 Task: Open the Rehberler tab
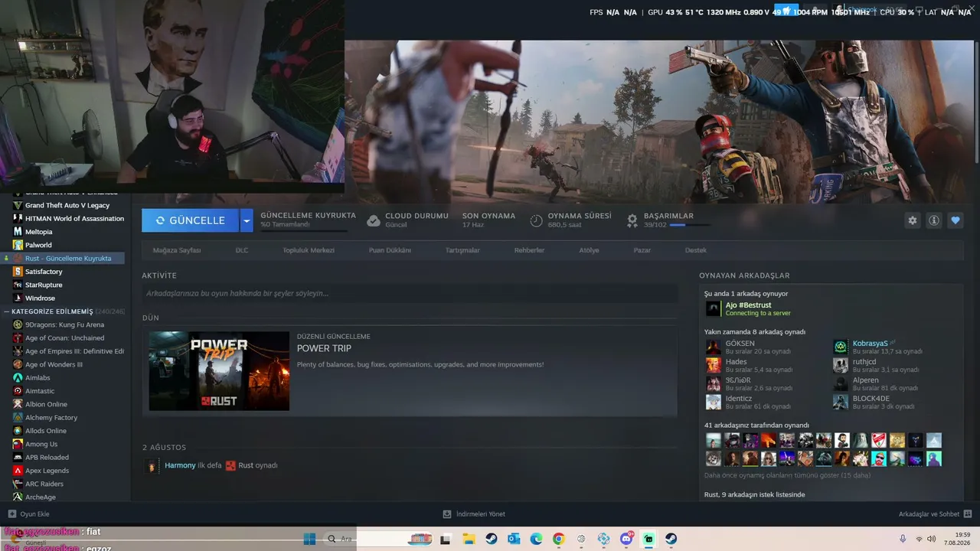click(529, 250)
